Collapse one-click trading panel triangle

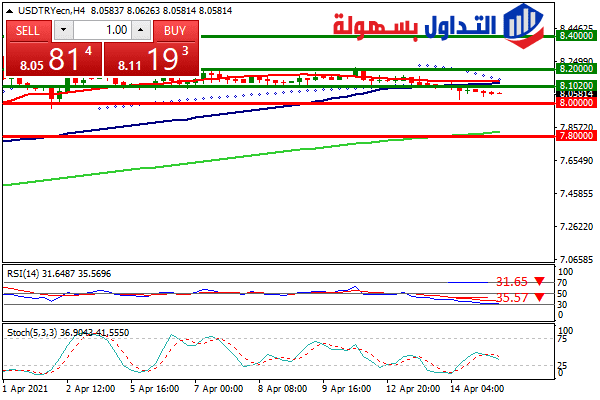tap(10, 11)
